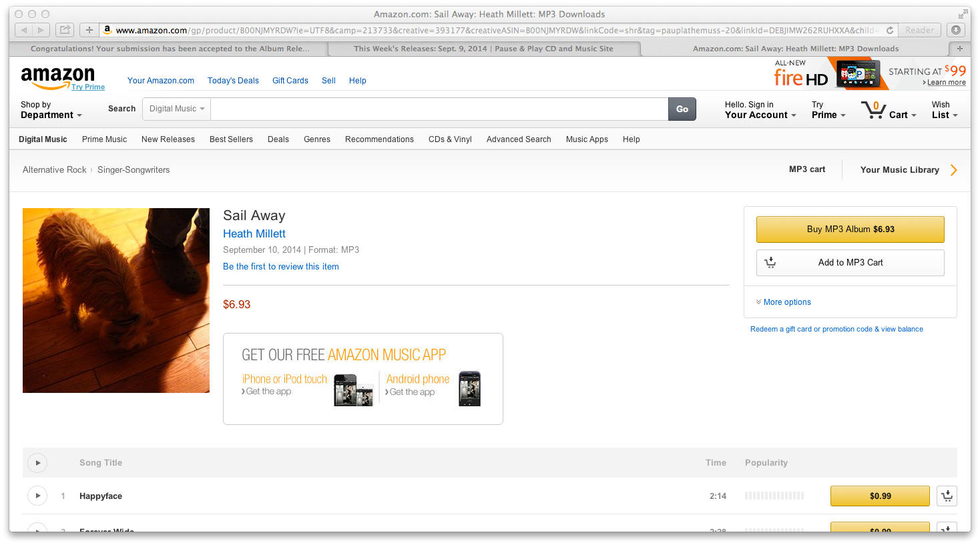
Task: Switch to This Week's Releases tab
Action: point(483,49)
